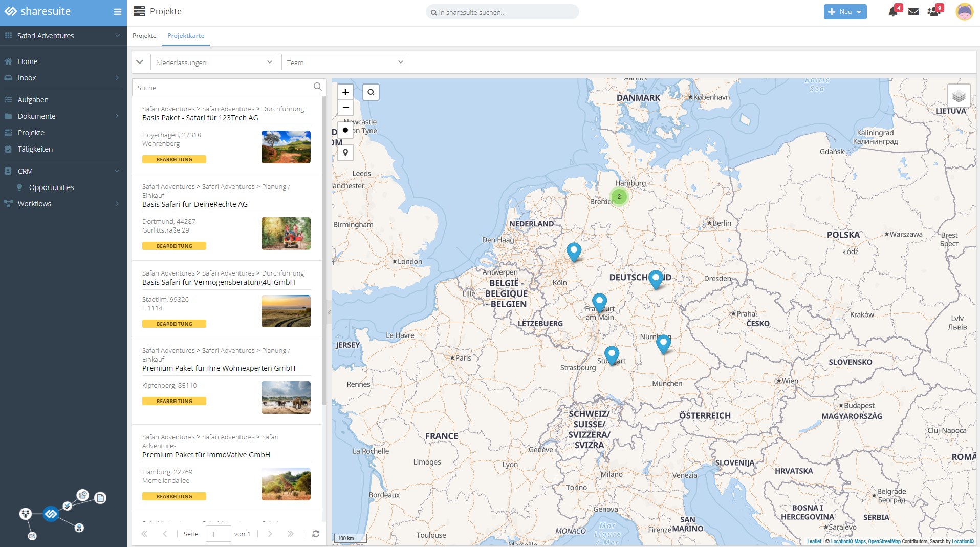Select the map pin near Nürnberg
Viewport: 980px width, 547px height.
point(663,345)
